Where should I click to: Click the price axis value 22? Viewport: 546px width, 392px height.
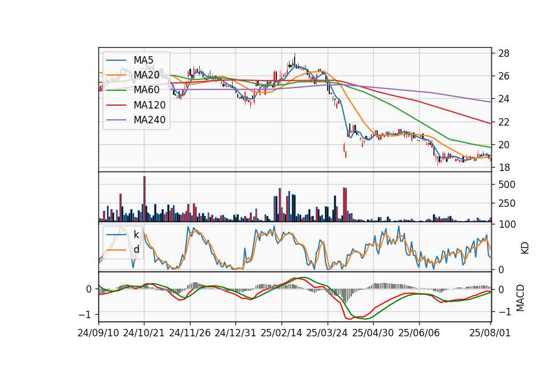pos(504,122)
